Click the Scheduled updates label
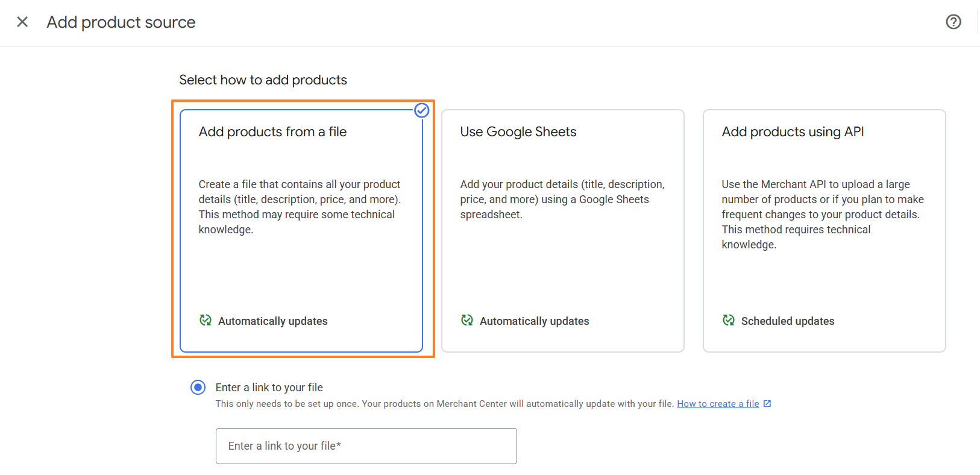Viewport: 980px width, 475px height. (x=787, y=321)
